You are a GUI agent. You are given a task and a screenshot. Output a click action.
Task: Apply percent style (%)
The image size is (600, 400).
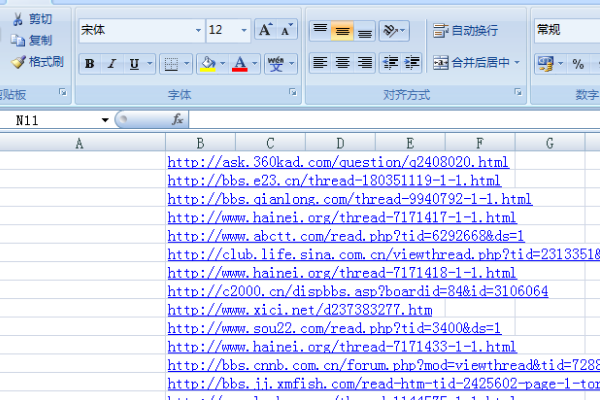pos(578,64)
